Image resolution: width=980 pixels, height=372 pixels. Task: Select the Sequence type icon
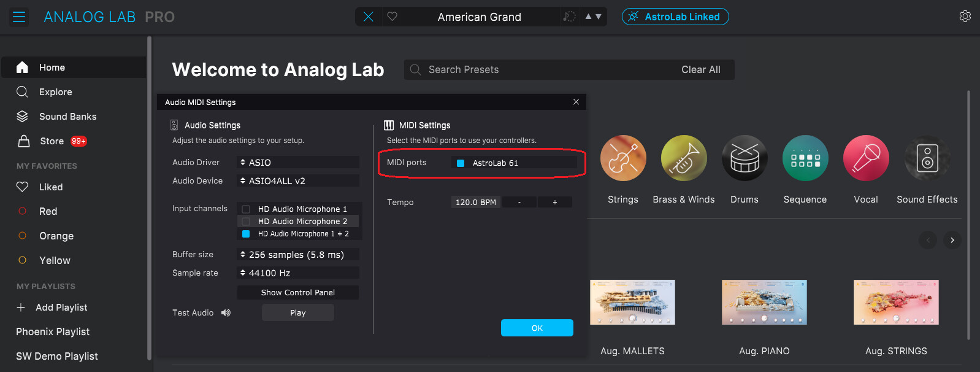pos(805,158)
